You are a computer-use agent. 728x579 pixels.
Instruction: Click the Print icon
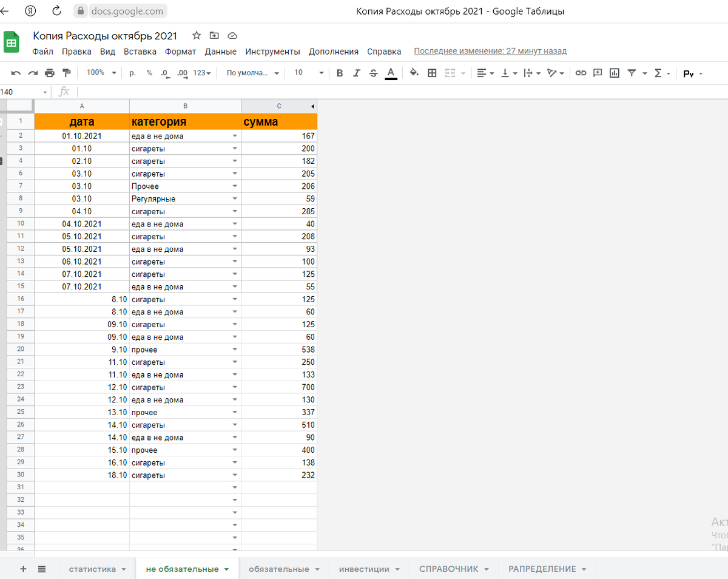click(50, 73)
